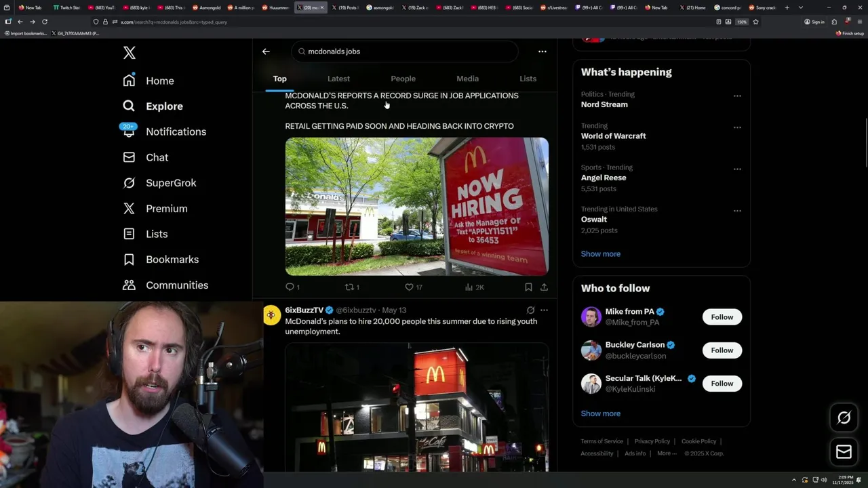This screenshot has width=868, height=488.
Task: Open options for Oswalt trend
Action: (737, 210)
